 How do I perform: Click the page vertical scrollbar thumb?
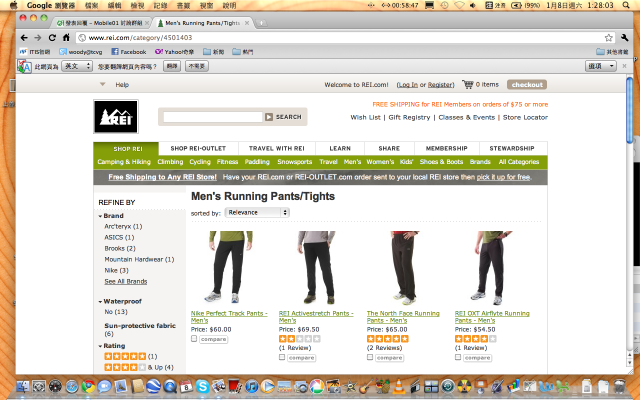pos(630,110)
